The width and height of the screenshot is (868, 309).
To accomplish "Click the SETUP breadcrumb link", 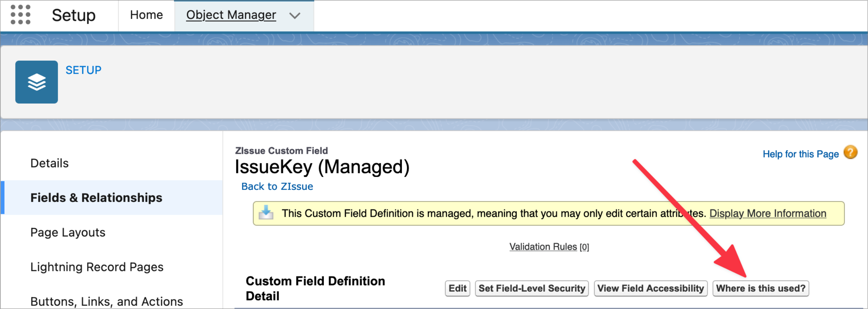I will point(83,70).
